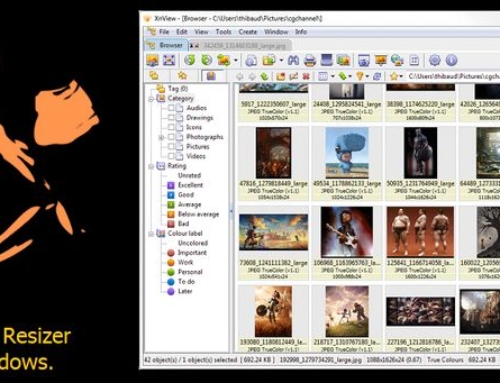The width and height of the screenshot is (500, 383).
Task: Select the Unrated entry under Rating
Action: click(189, 176)
